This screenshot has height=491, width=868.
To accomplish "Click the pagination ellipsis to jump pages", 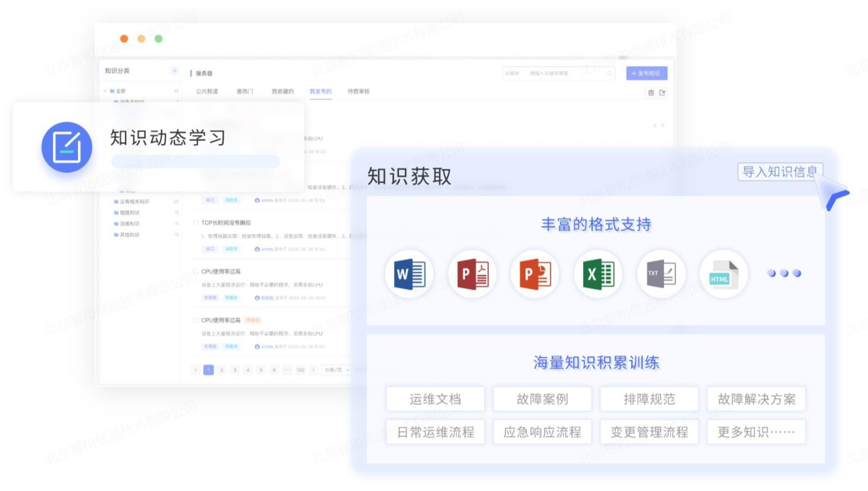I will 287,370.
